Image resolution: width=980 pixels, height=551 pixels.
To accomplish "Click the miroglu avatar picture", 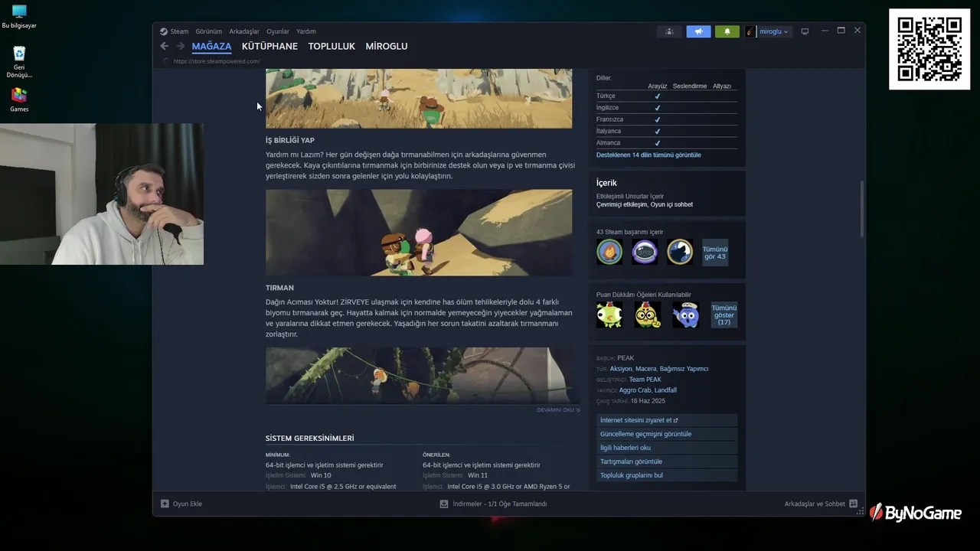I will (x=750, y=31).
